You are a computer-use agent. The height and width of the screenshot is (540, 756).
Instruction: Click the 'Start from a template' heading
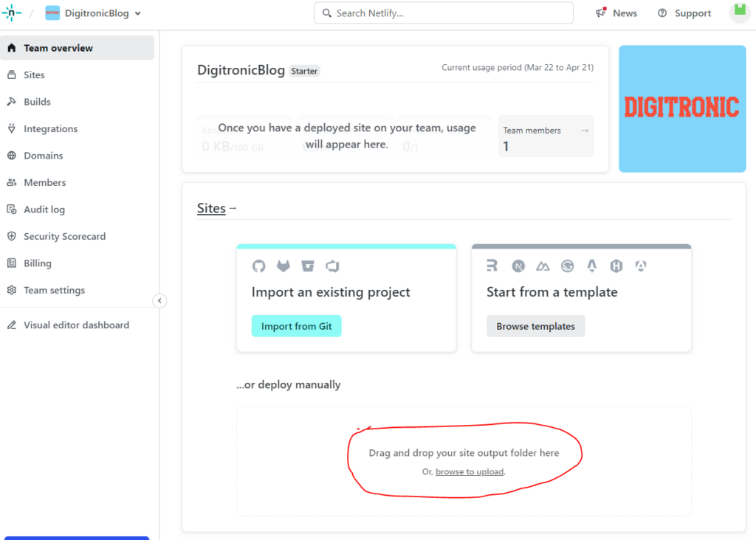tap(552, 292)
